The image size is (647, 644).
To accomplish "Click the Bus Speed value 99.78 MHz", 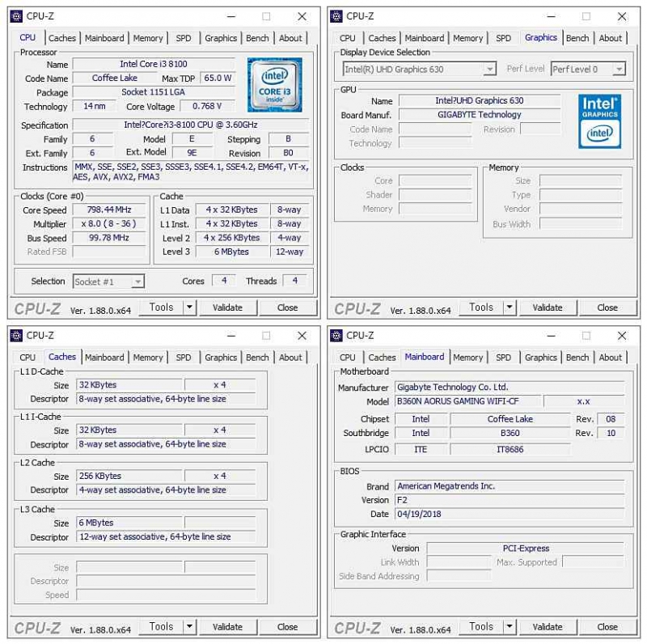I will tap(109, 238).
